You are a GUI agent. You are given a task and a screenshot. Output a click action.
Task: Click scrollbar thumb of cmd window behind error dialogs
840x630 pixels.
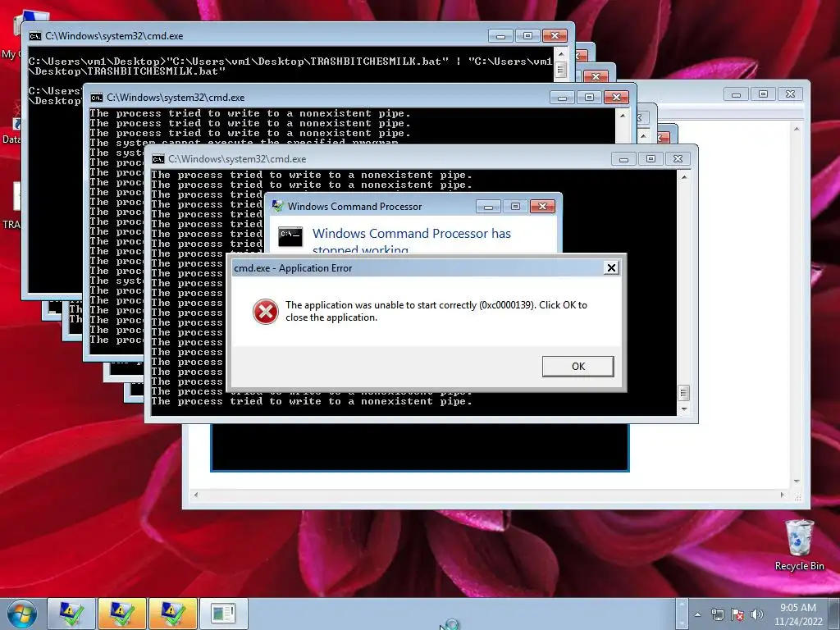tap(684, 393)
